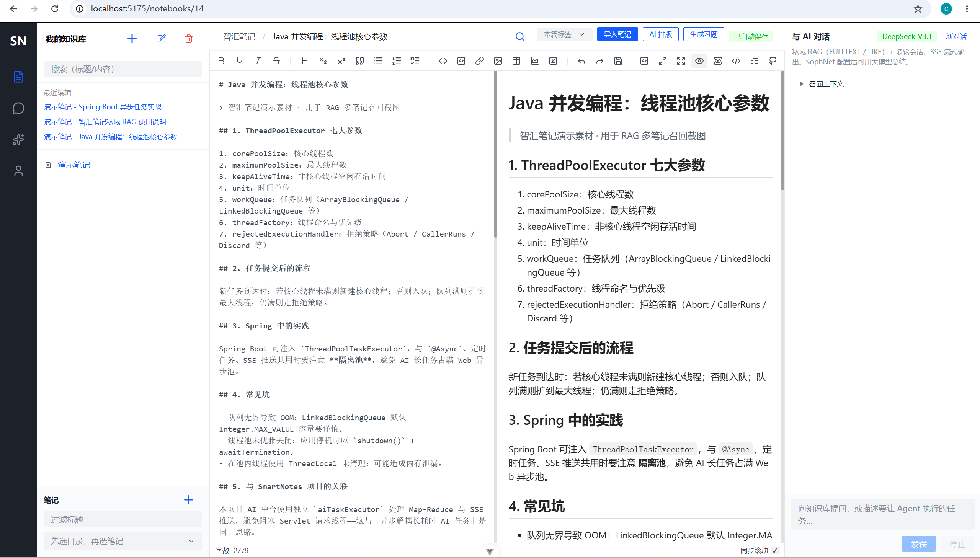980x558 pixels.
Task: Select the 演示笔记 folder
Action: point(74,165)
